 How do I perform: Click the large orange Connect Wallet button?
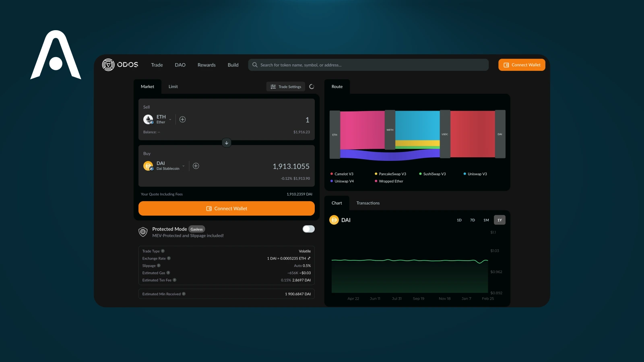click(227, 208)
